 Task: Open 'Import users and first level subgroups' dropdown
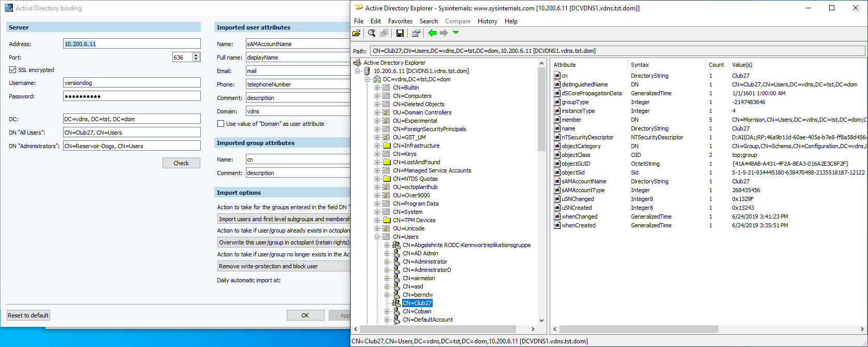click(284, 219)
